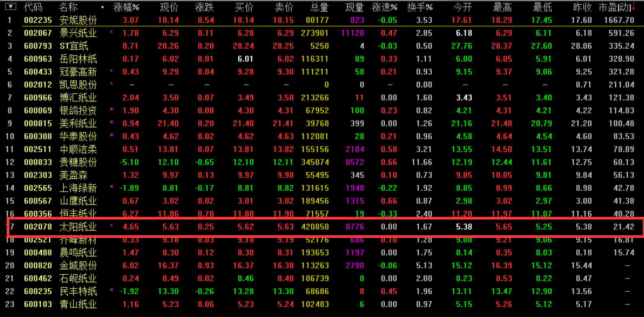Click stock code 002067
The image size is (644, 317).
pyautogui.click(x=38, y=33)
